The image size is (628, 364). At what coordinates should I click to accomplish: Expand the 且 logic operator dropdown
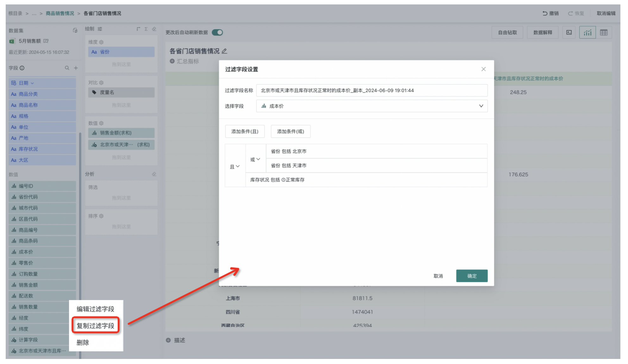click(235, 166)
